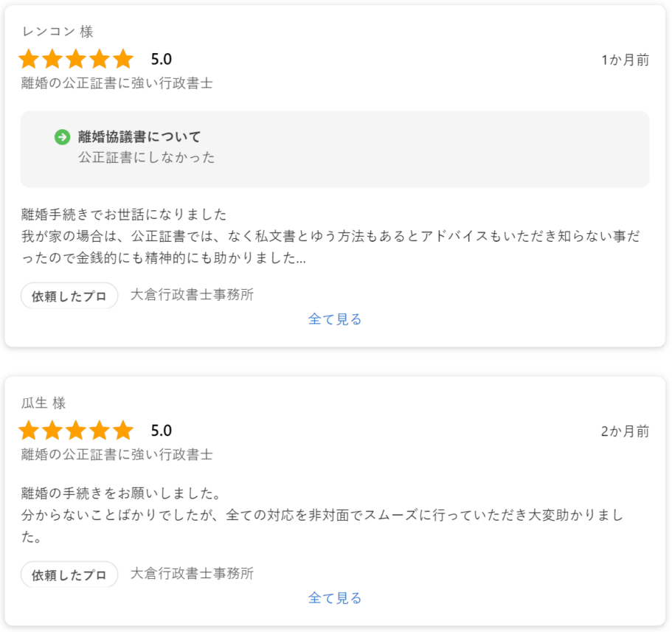The width and height of the screenshot is (672, 632).
Task: Open 大倉行政書士事務所 in the second review
Action: coord(192,573)
